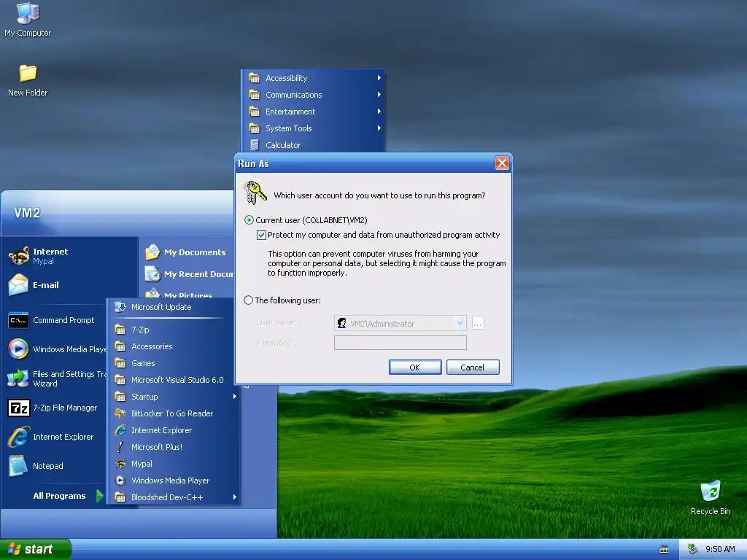Launch Command Prompt icon in Start menu
The height and width of the screenshot is (560, 747).
[18, 320]
